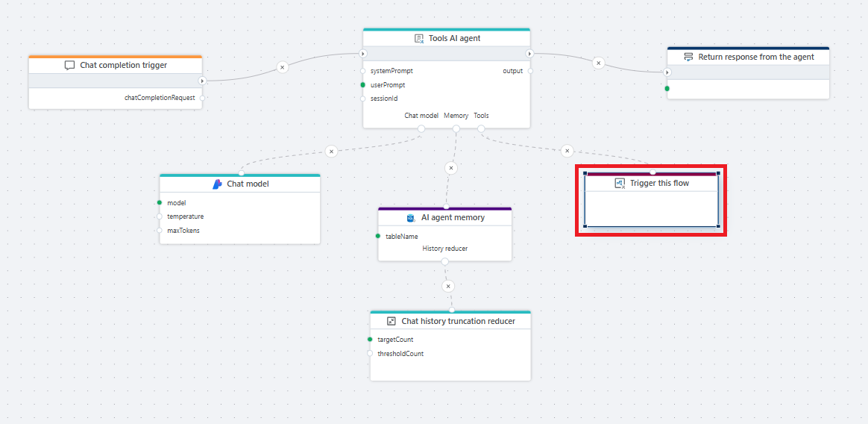Viewport: 868px width, 424px height.
Task: Click the Trigger this flow node icon
Action: (x=620, y=184)
